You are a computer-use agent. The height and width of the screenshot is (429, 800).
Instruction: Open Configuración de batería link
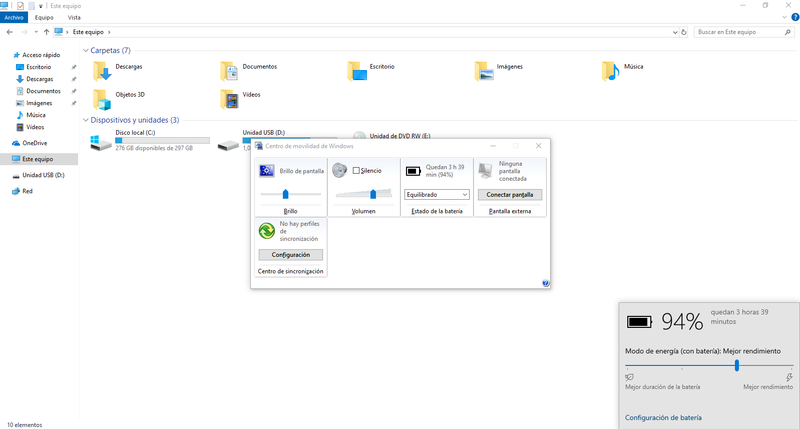[x=663, y=417]
